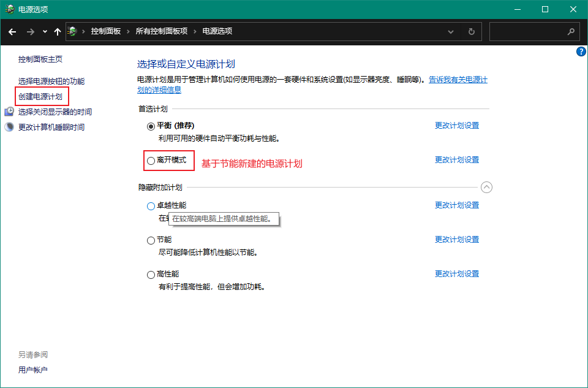The height and width of the screenshot is (388, 588).
Task: Go back with the left arrow
Action: tap(12, 32)
